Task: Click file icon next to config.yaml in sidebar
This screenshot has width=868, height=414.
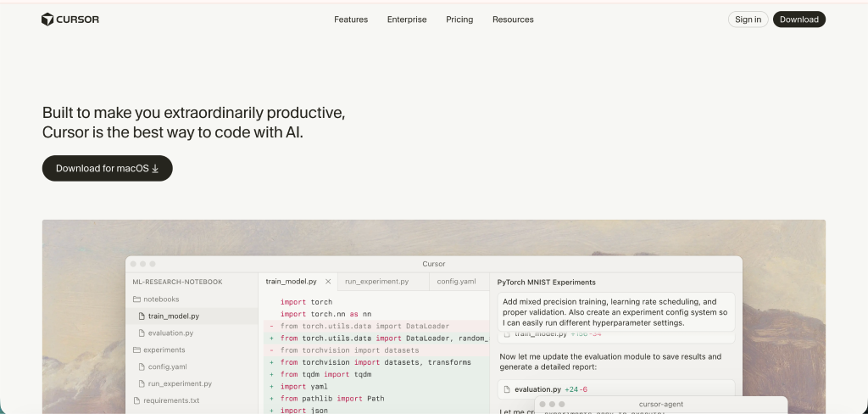Action: 142,366
